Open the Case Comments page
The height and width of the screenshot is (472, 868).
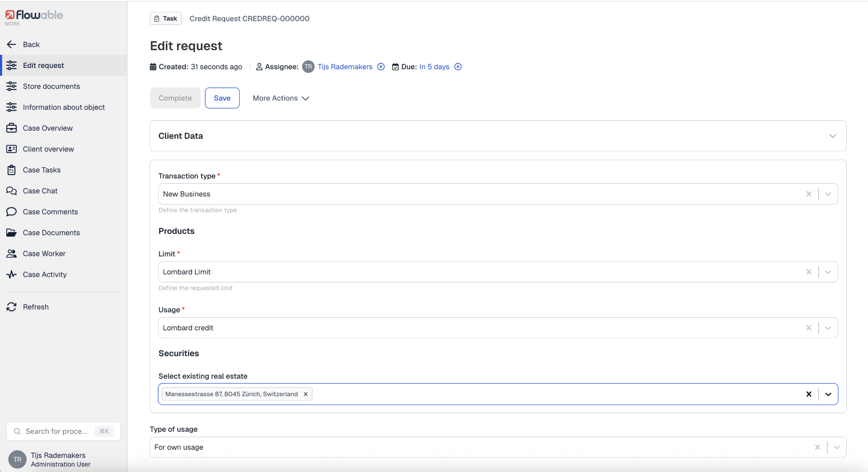click(64, 212)
